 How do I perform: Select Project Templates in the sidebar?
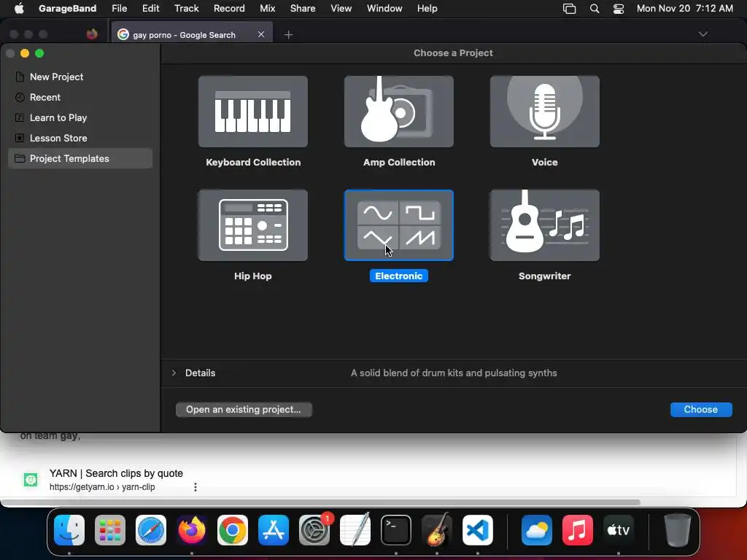(x=80, y=158)
